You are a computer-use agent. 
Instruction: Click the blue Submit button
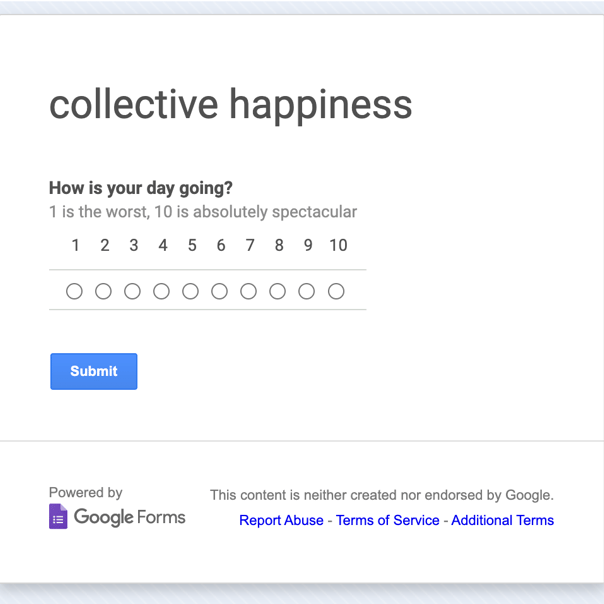[x=94, y=371]
